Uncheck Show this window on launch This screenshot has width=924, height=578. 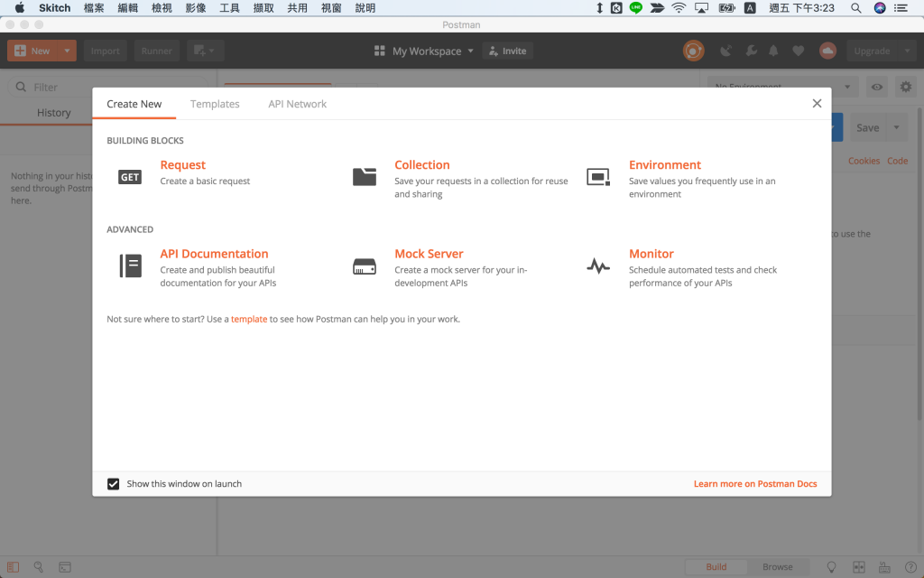coord(113,484)
